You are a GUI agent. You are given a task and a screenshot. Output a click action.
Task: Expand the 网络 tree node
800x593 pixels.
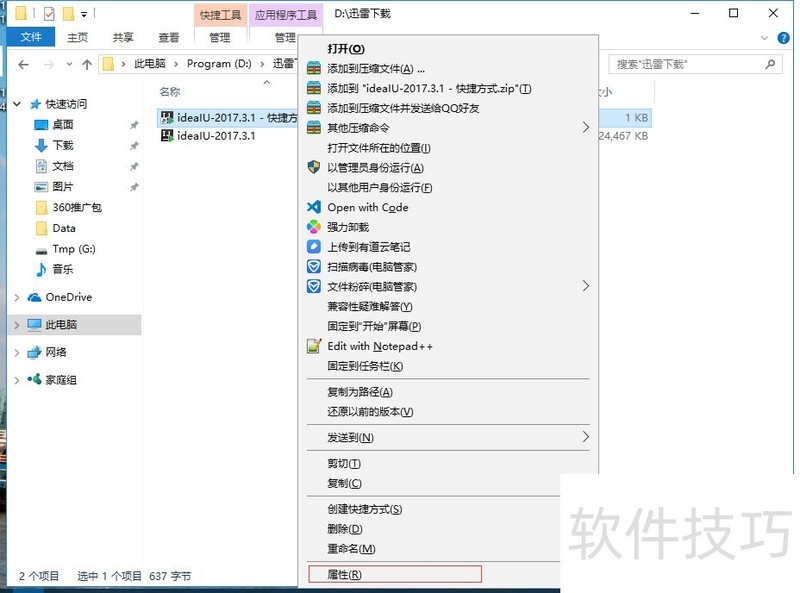tap(17, 352)
